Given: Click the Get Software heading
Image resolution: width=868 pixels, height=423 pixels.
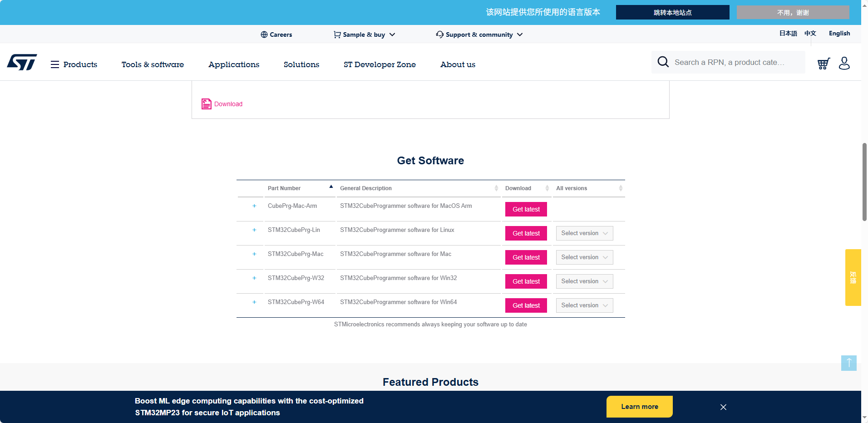Looking at the screenshot, I should [x=430, y=161].
